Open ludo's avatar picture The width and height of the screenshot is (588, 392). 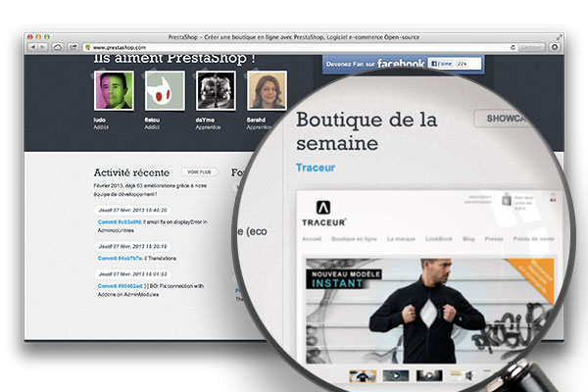pyautogui.click(x=114, y=91)
